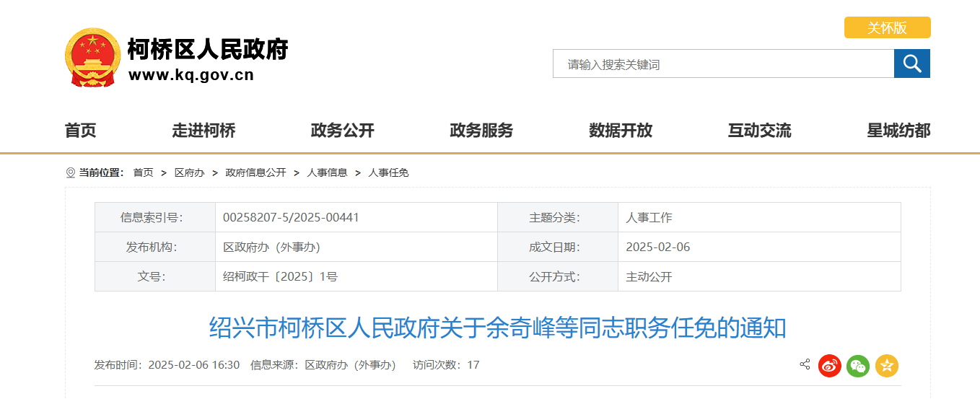Click the national emblem logo

[x=92, y=58]
